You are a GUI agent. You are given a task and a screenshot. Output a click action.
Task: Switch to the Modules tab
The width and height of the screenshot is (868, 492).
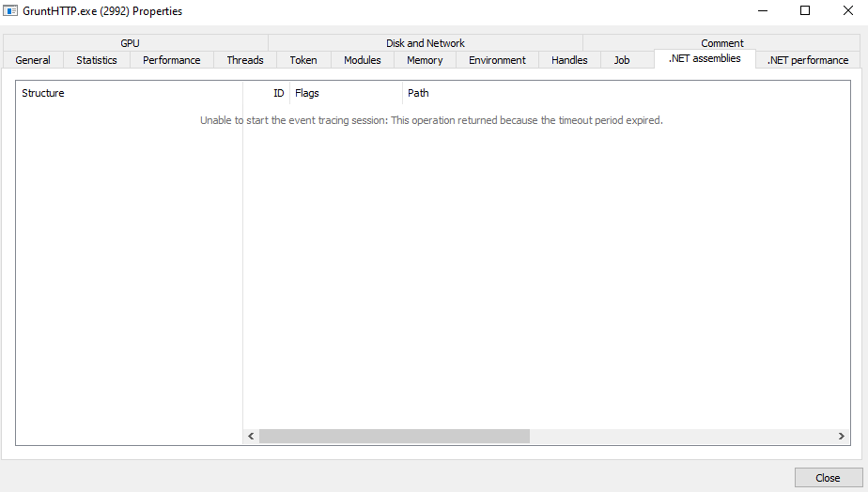point(363,60)
